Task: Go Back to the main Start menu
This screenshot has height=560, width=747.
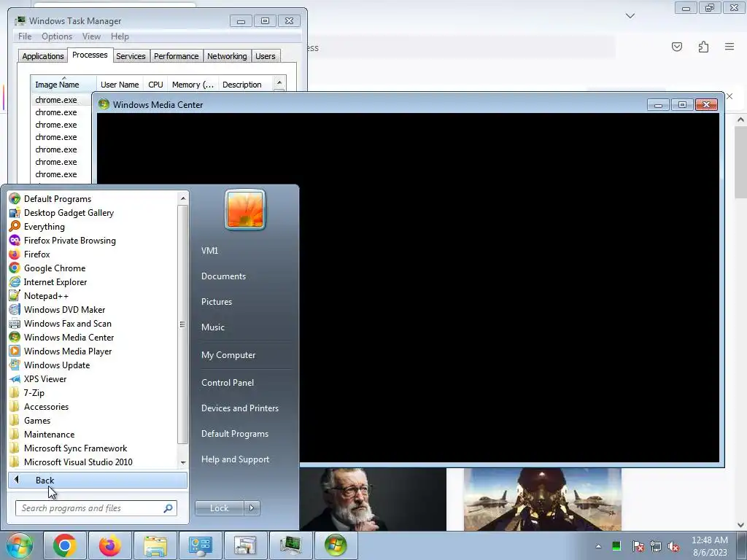Action: click(98, 480)
